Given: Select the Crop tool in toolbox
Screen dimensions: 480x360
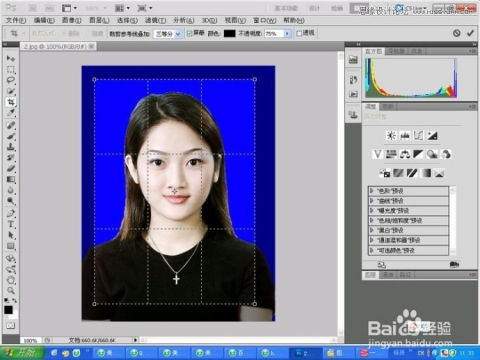Looking at the screenshot, I should (11, 102).
